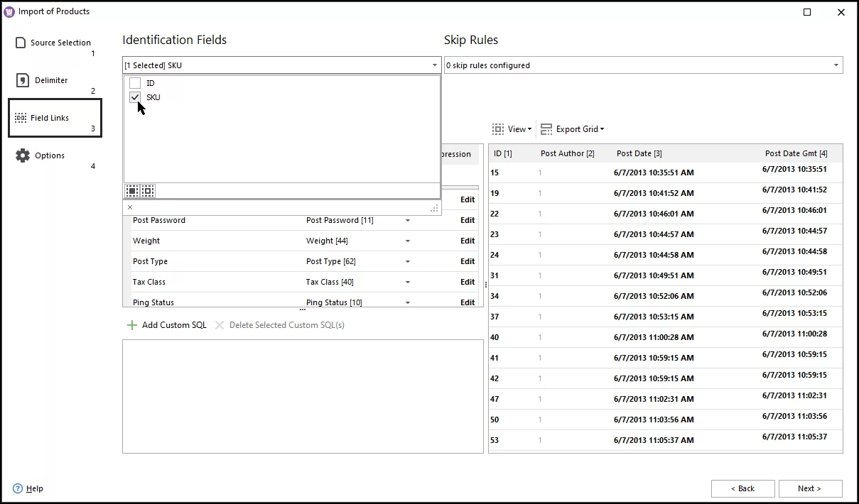Click the X clear icon below the field dropdown
The image size is (859, 504).
pyautogui.click(x=130, y=207)
